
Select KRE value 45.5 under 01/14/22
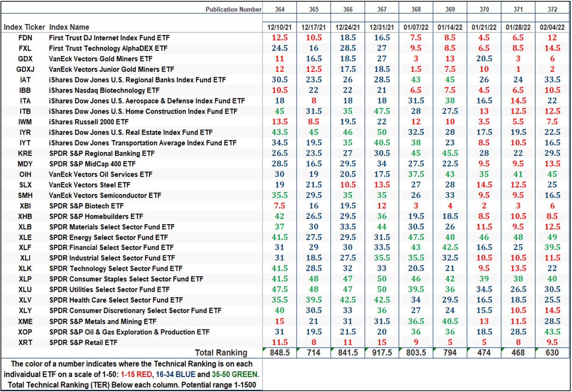click(450, 154)
